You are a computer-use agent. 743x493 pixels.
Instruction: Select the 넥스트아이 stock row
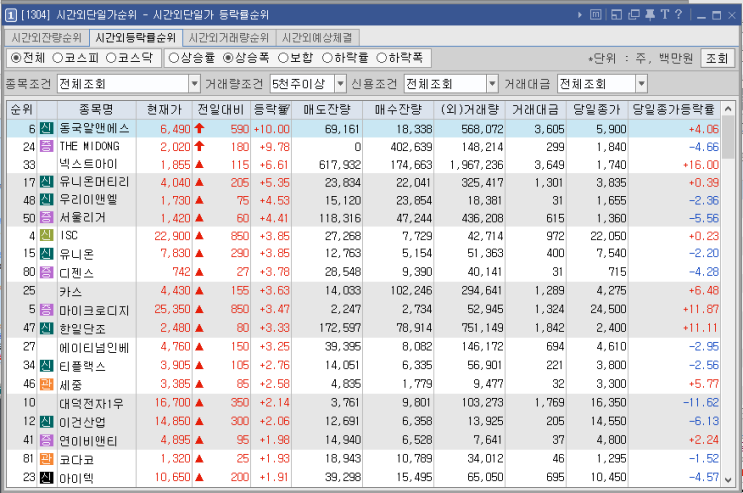click(x=363, y=164)
